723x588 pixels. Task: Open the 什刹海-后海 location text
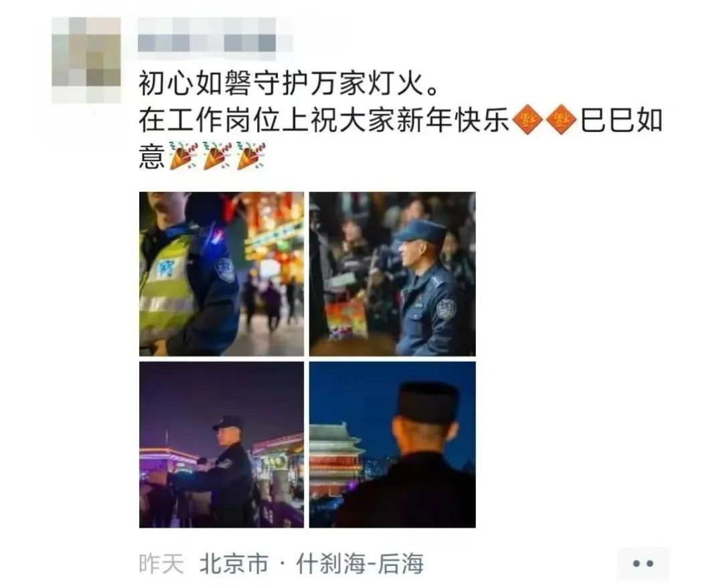359,563
